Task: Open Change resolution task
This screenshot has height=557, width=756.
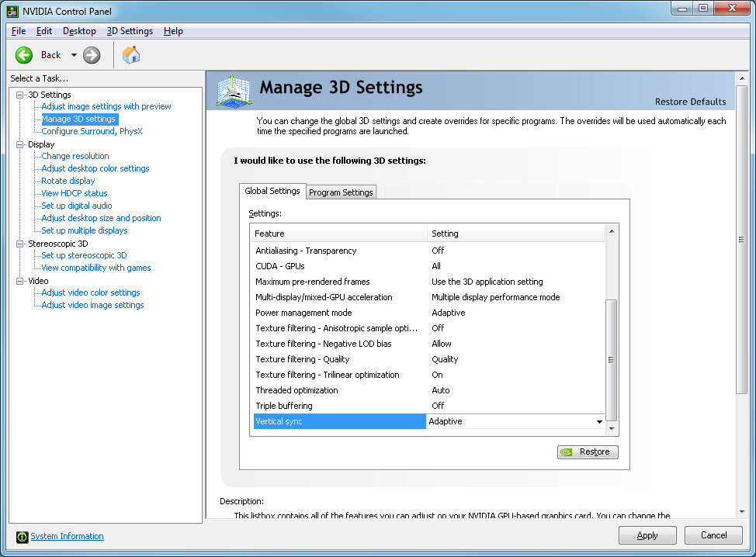Action: (x=75, y=156)
